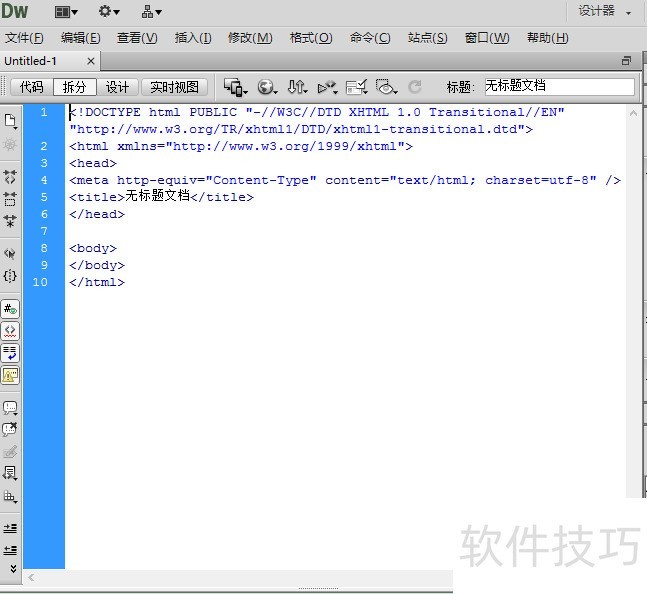The image size is (647, 594).
Task: Open the 命令(C) menu
Action: click(370, 38)
